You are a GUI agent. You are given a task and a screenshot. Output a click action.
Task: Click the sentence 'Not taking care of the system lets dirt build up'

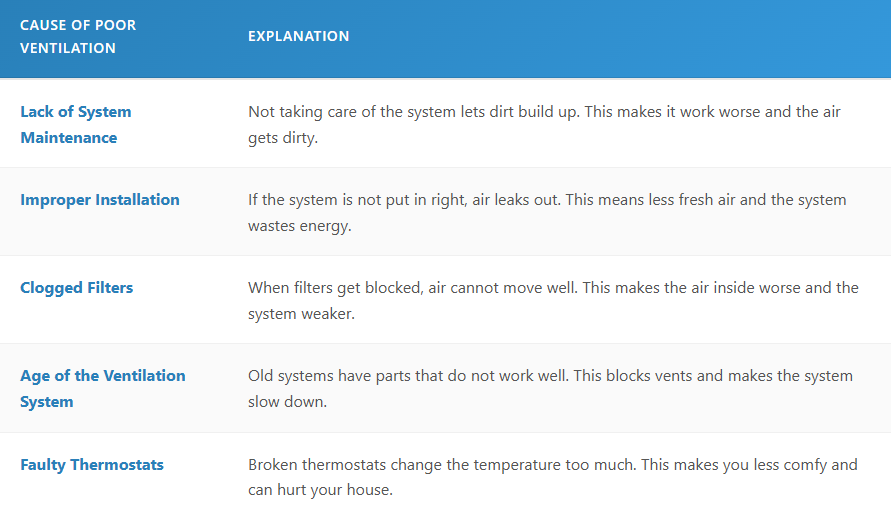click(413, 111)
